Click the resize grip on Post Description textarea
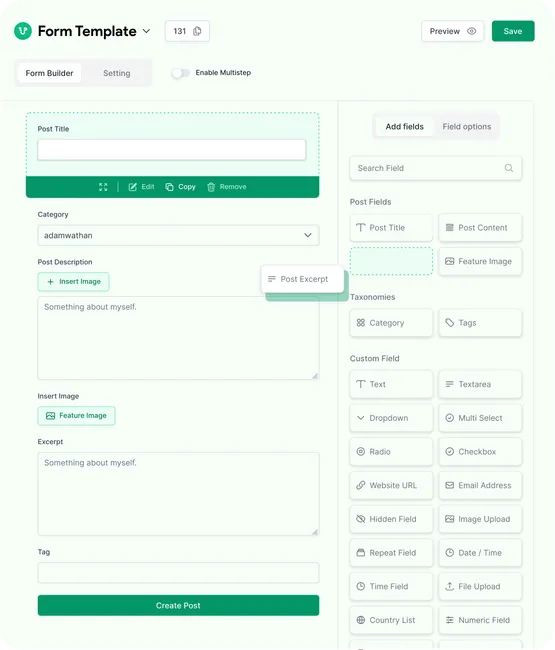This screenshot has height=650, width=555. [x=315, y=376]
